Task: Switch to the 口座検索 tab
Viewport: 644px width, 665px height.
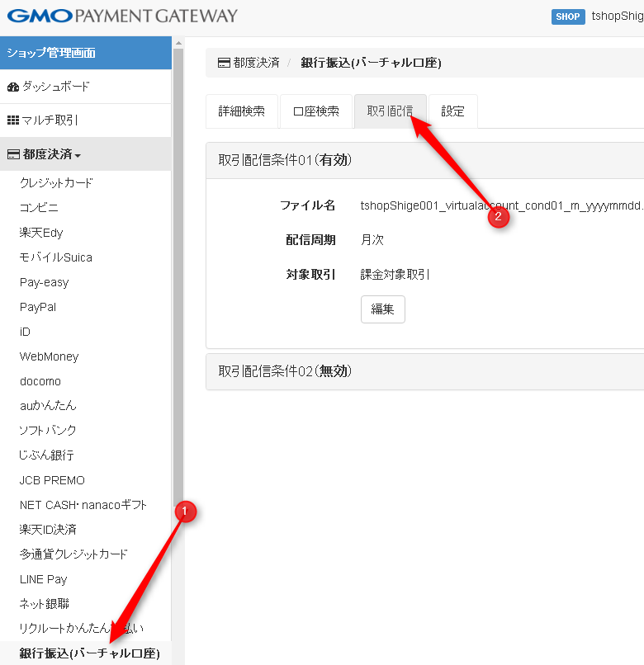Action: point(315,111)
